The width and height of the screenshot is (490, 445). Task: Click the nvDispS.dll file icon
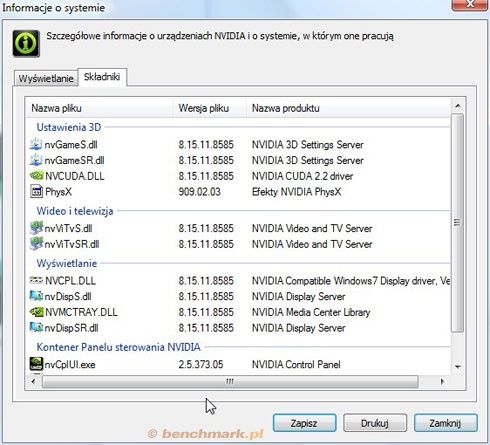[36, 296]
